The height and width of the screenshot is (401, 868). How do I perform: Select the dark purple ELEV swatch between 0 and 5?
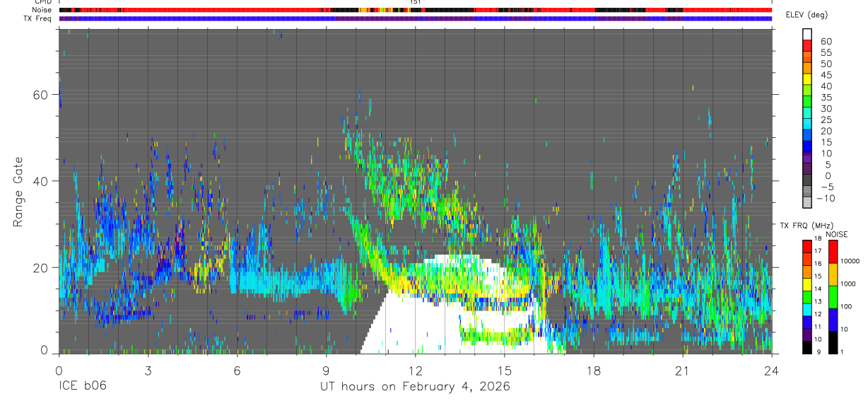pos(808,169)
